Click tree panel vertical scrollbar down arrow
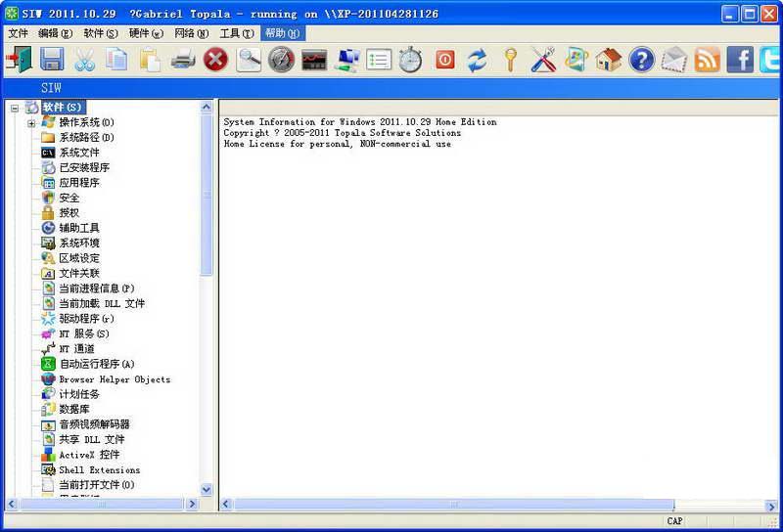The image size is (783, 532). click(x=207, y=489)
